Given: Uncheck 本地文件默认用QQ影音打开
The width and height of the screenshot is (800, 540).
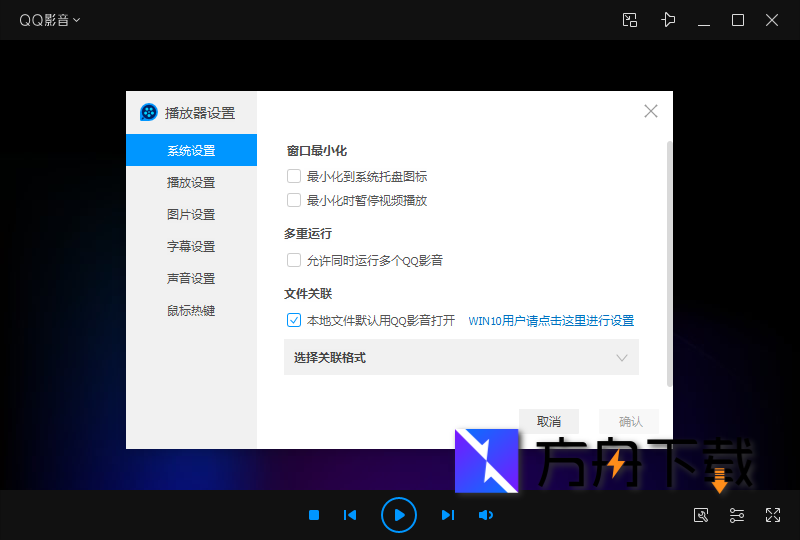Looking at the screenshot, I should (294, 321).
